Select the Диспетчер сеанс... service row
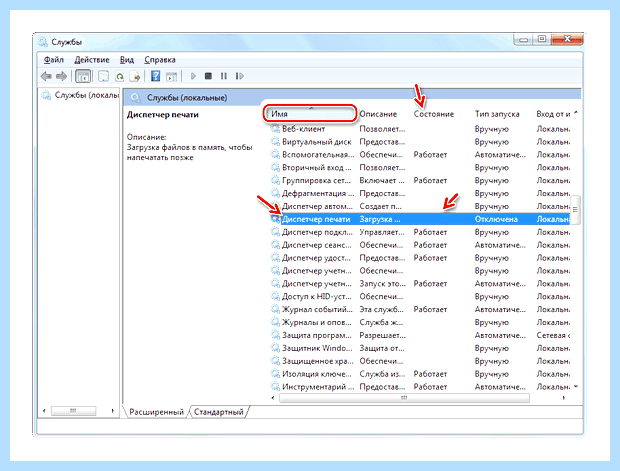This screenshot has height=471, width=620. [x=420, y=245]
